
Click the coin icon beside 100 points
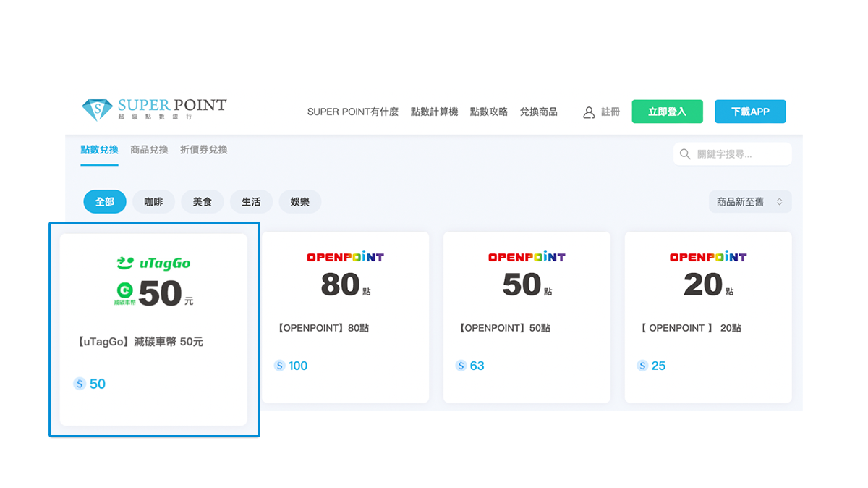pyautogui.click(x=279, y=366)
